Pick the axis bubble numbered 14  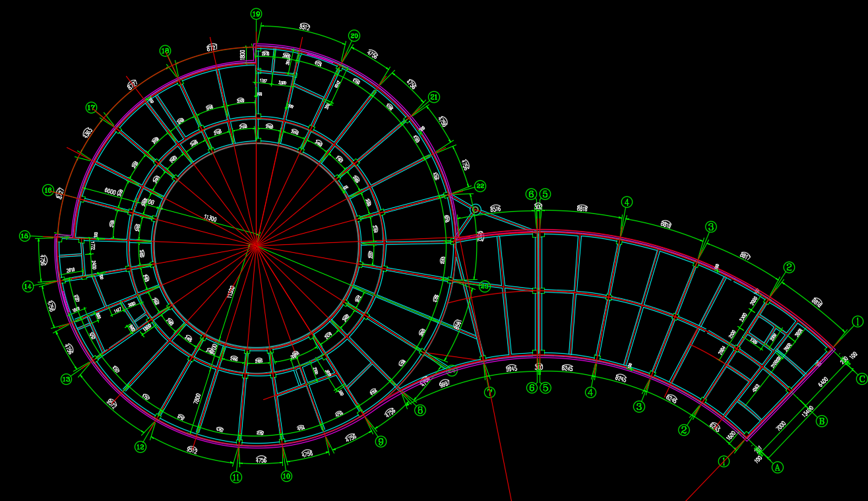28,286
